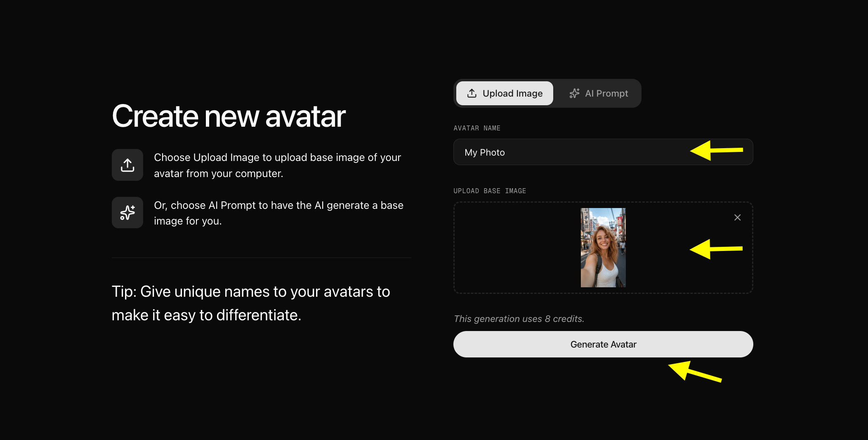
Task: Click the upload icon tile beside Choose Upload Image
Action: point(127,165)
